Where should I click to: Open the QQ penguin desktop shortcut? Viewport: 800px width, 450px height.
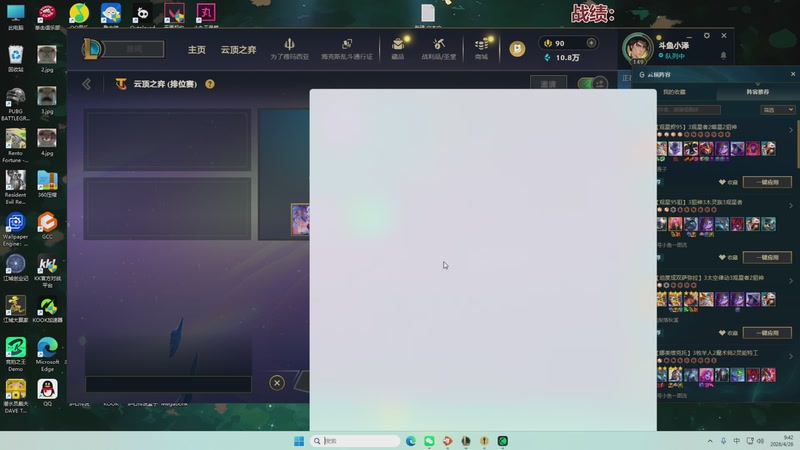(x=47, y=393)
